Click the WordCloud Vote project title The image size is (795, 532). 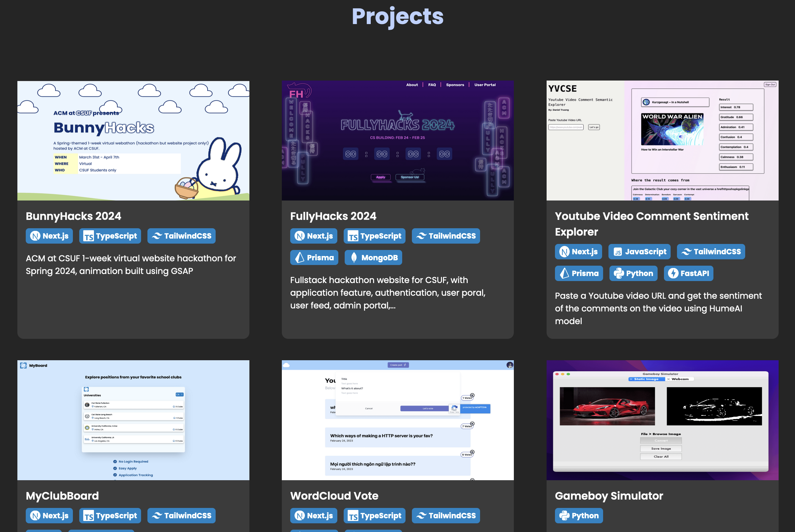pyautogui.click(x=334, y=496)
